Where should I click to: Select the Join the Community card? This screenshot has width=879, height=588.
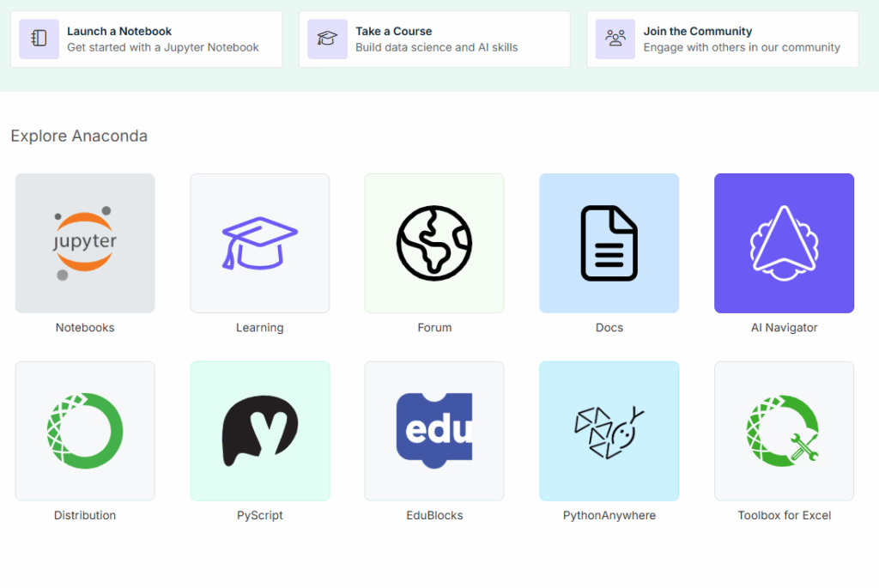coord(738,39)
